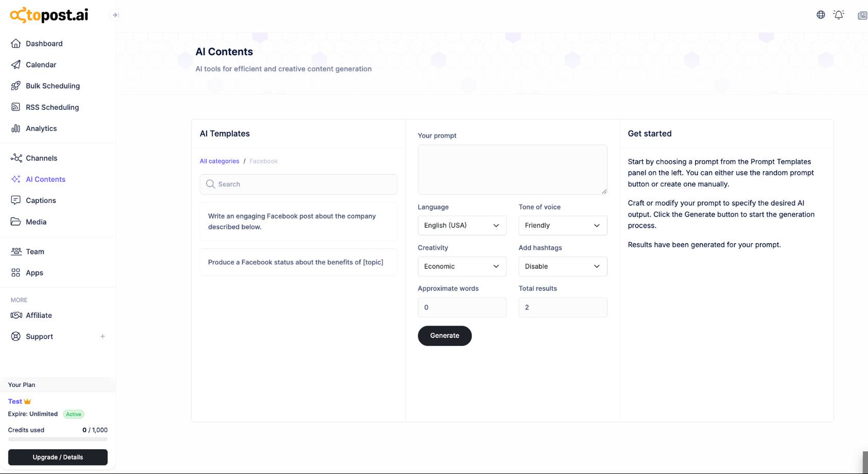Click the Support lifebuoy icon
The width and height of the screenshot is (868, 474).
click(x=16, y=336)
